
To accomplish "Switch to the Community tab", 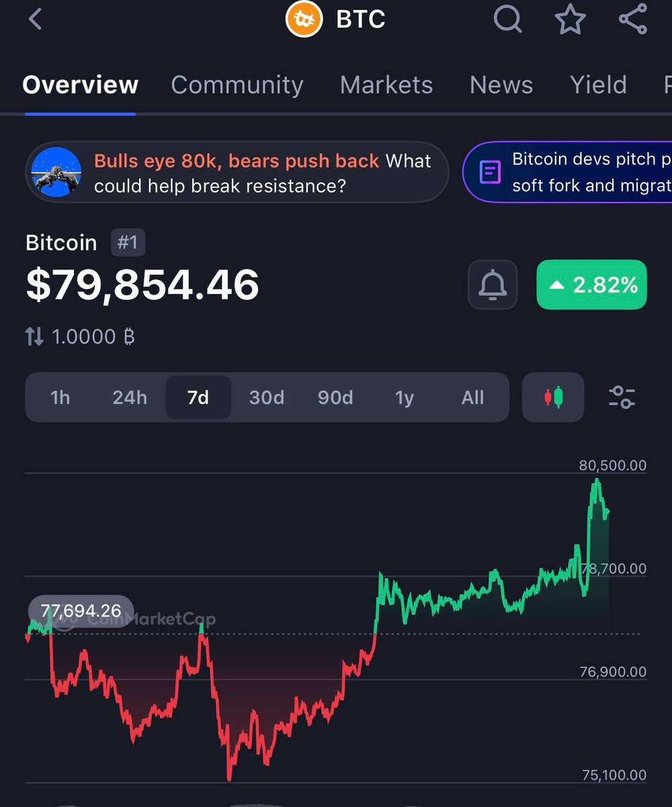I will point(237,85).
